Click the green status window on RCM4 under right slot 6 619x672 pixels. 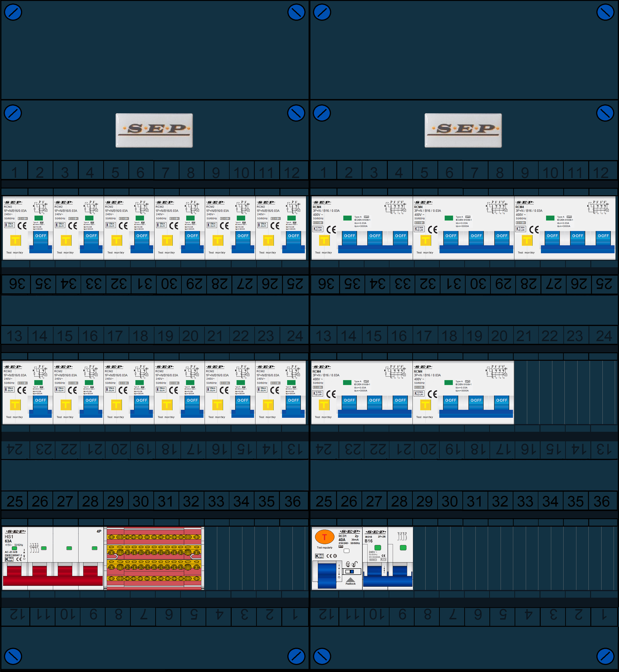point(449,218)
